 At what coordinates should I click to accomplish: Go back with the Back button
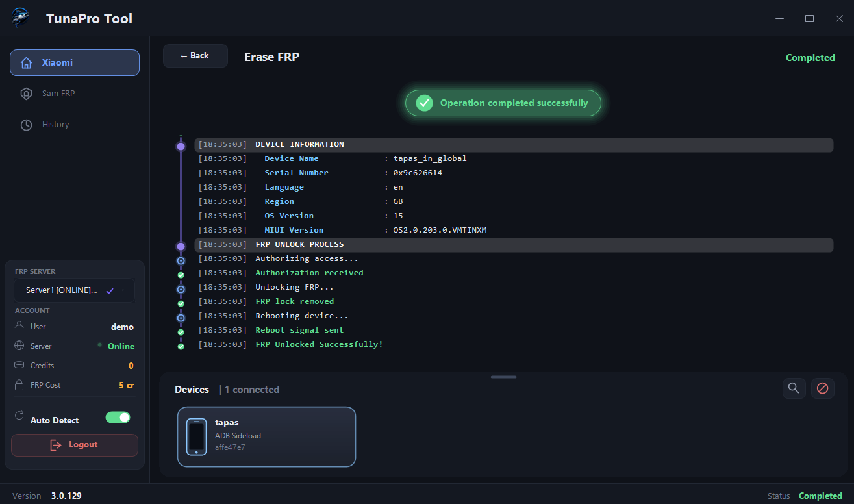coord(195,56)
